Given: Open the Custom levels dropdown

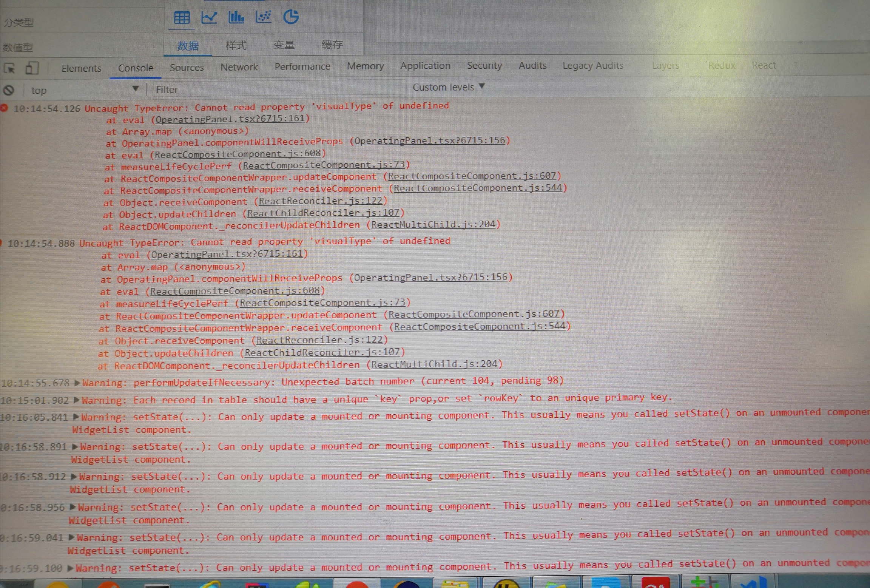Looking at the screenshot, I should (x=449, y=87).
